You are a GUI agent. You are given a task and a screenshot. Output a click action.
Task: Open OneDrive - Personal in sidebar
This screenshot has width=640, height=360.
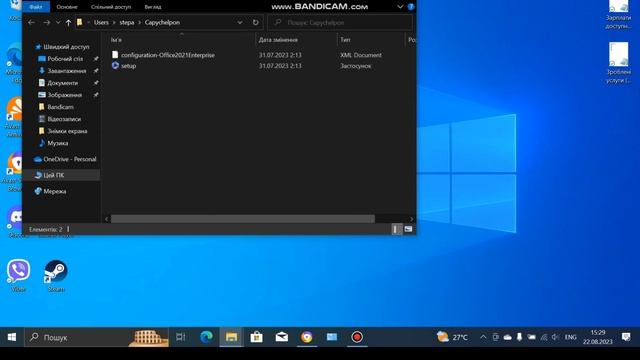click(x=69, y=159)
